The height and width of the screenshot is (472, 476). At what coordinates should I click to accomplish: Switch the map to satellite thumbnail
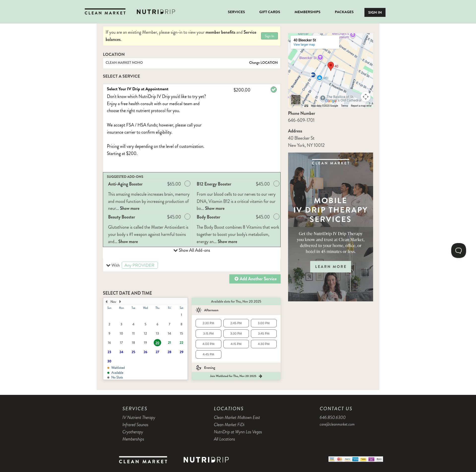[x=296, y=100]
